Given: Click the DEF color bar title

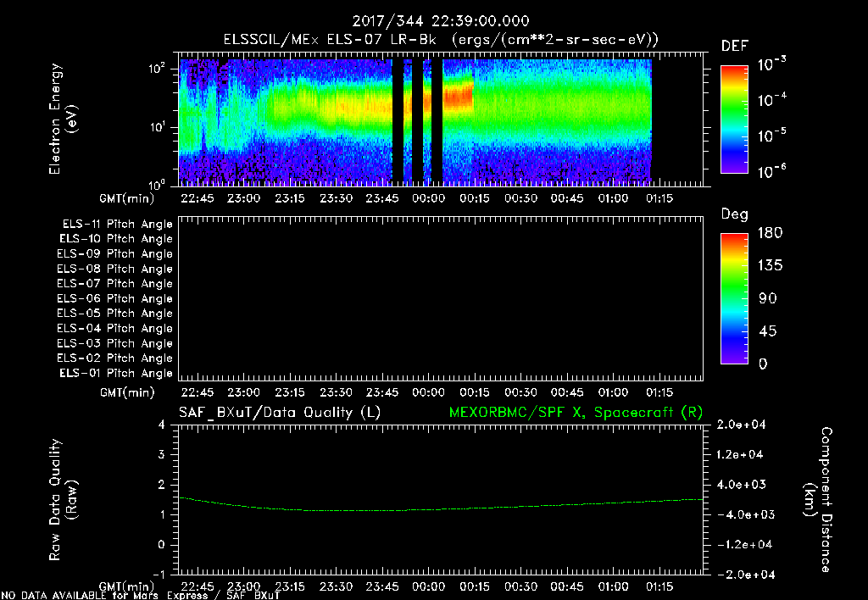Looking at the screenshot, I should point(735,46).
